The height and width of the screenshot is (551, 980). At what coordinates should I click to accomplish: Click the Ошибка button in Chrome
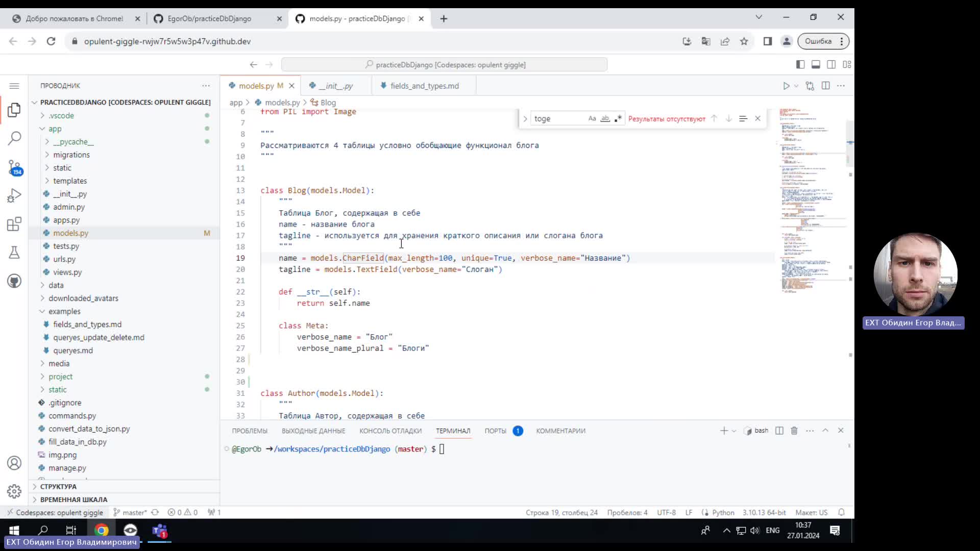pyautogui.click(x=823, y=41)
